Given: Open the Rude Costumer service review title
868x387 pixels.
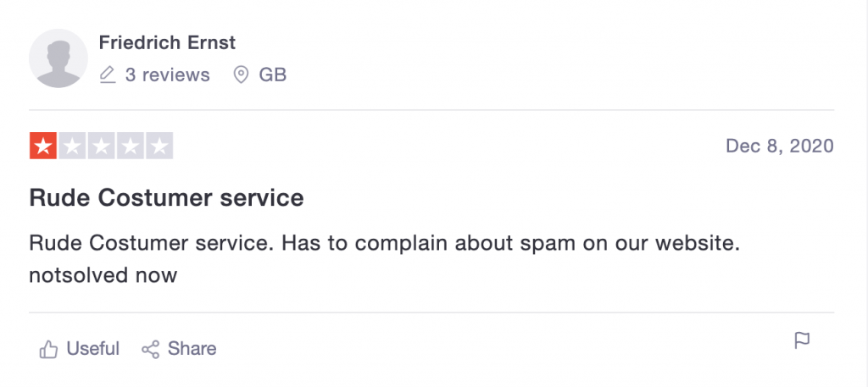Looking at the screenshot, I should point(166,198).
